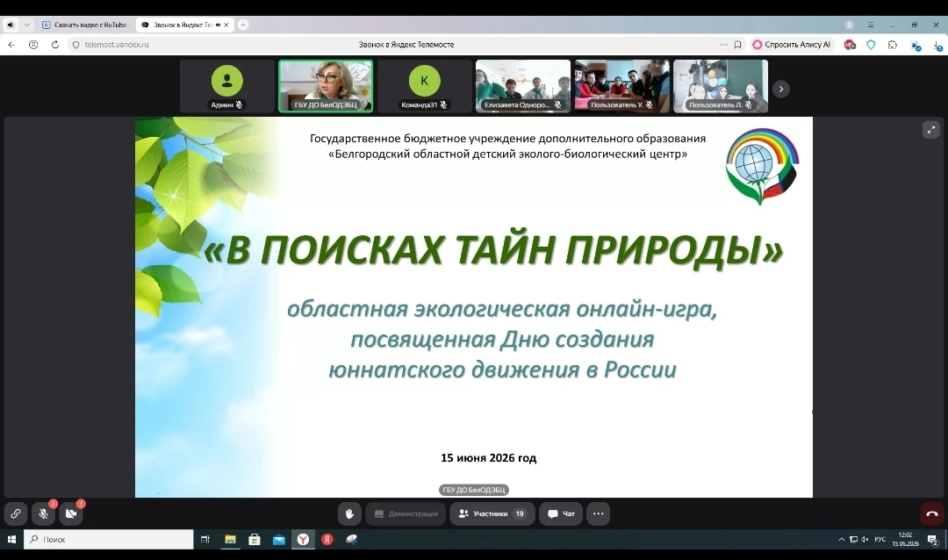Open the Чат panel
The height and width of the screenshot is (560, 948).
tap(561, 513)
